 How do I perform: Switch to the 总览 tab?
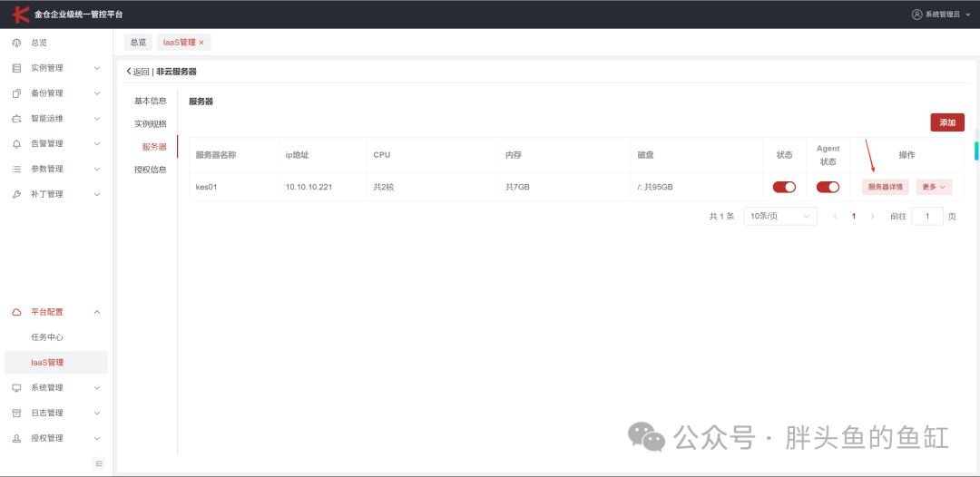click(x=138, y=43)
